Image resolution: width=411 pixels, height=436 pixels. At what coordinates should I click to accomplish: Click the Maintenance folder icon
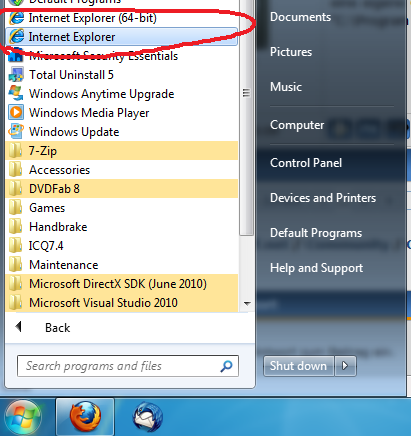[x=15, y=265]
